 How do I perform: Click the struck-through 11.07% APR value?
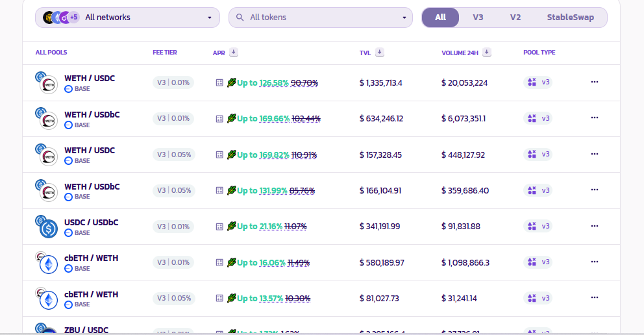point(295,227)
